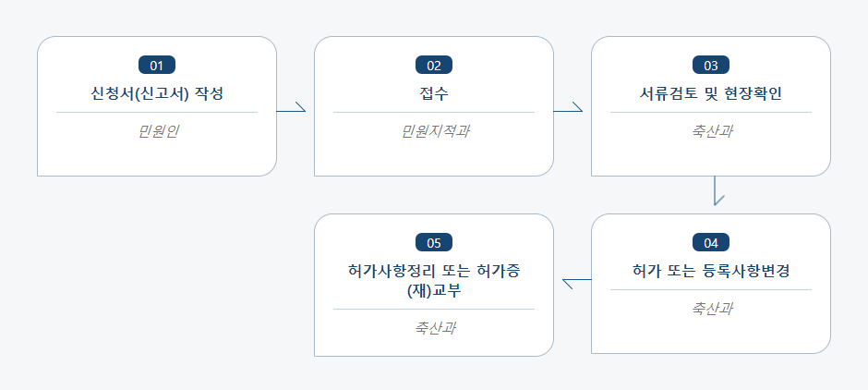Click the 민원지적과 department label
Screen dimensions: 868x390
pos(435,132)
